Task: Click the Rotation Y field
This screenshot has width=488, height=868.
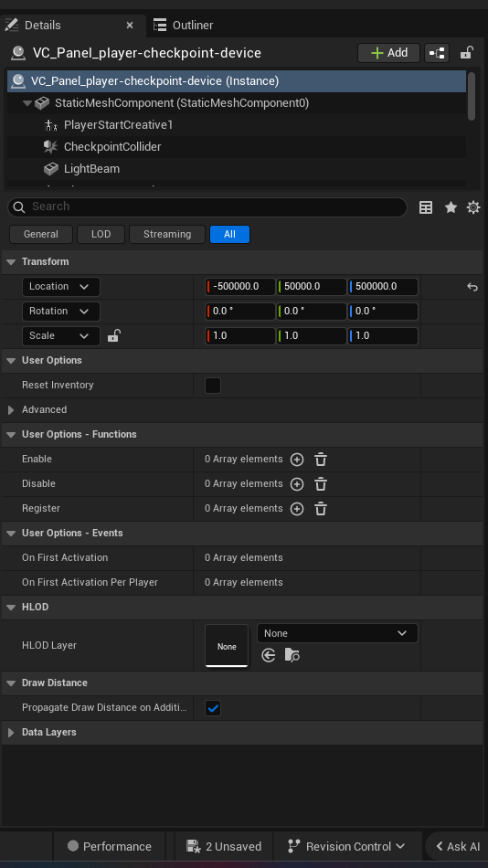Action: click(312, 311)
